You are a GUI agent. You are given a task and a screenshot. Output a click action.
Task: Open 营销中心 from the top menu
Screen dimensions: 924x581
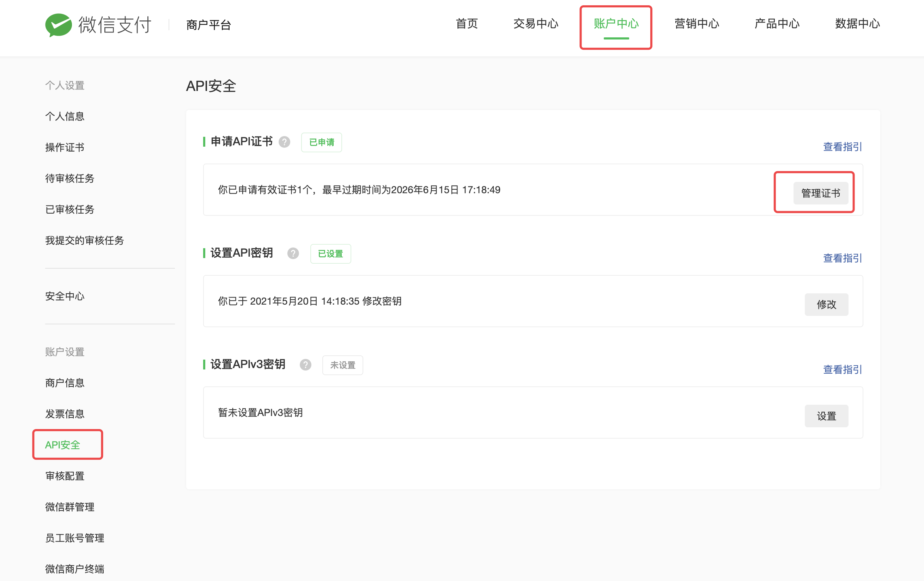click(x=697, y=24)
